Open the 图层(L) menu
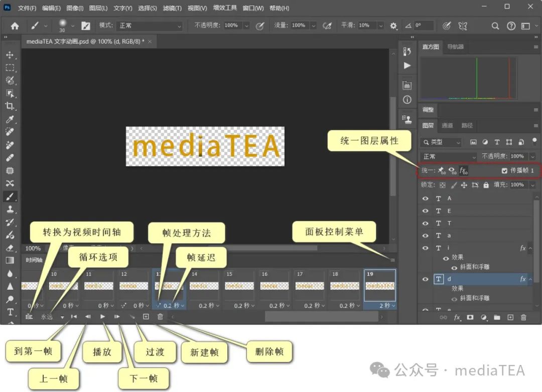This screenshot has height=392, width=542. [98, 8]
